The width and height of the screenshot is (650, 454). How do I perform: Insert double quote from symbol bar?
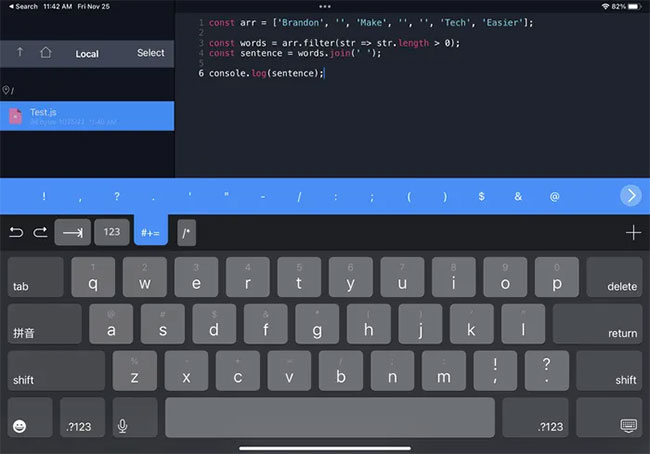(x=226, y=195)
